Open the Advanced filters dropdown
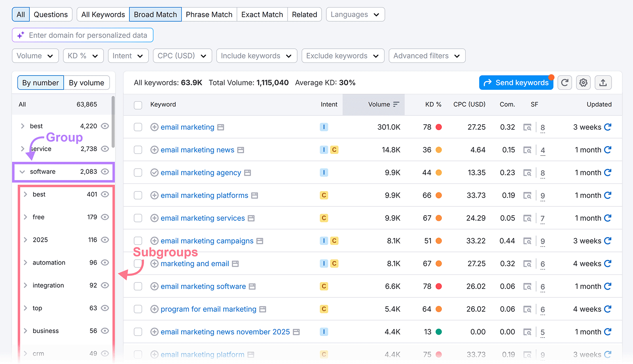The image size is (633, 364). coord(427,55)
